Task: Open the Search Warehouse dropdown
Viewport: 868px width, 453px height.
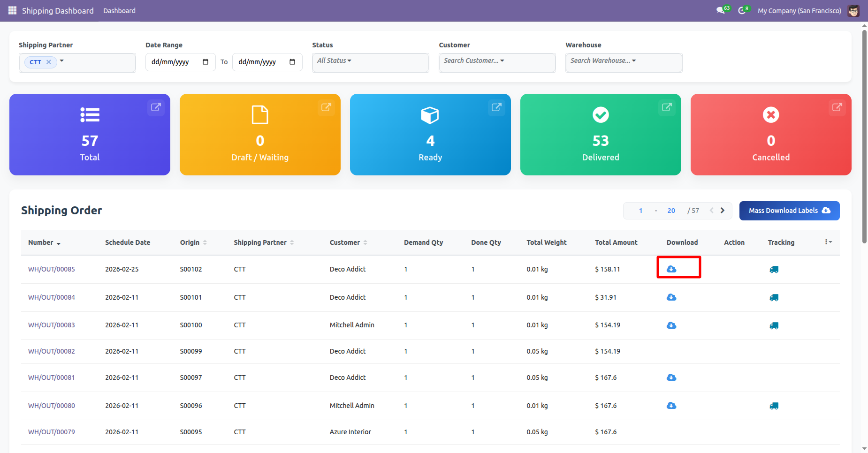Action: coord(603,60)
